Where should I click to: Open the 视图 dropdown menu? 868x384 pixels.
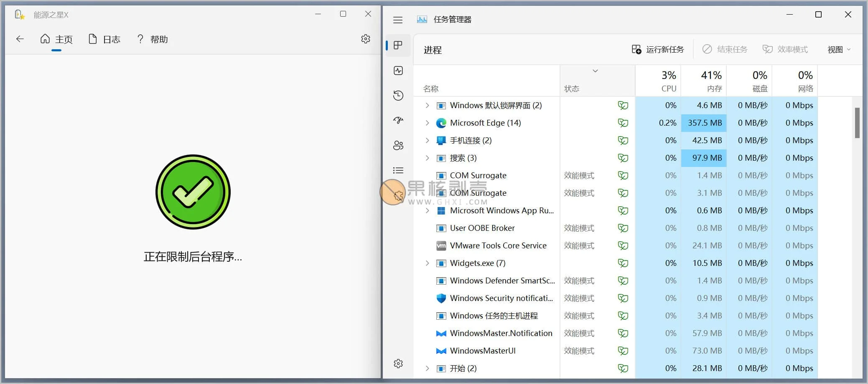837,49
